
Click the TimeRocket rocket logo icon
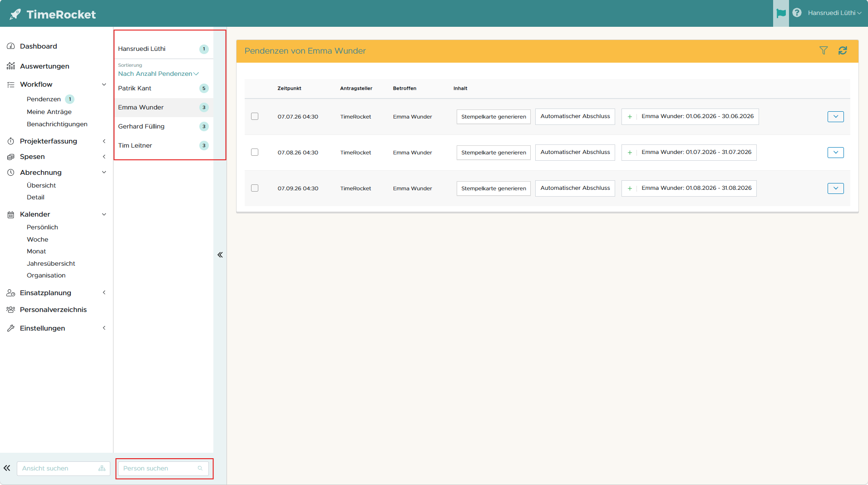15,14
